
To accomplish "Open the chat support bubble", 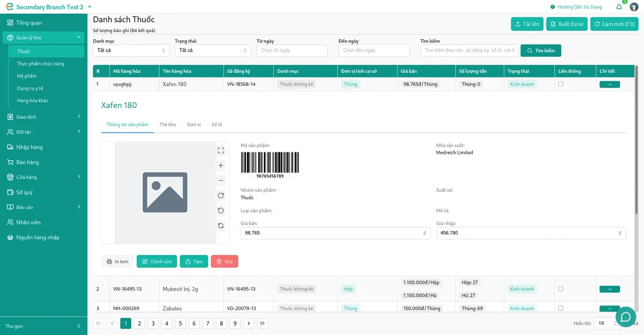I will (x=626, y=317).
